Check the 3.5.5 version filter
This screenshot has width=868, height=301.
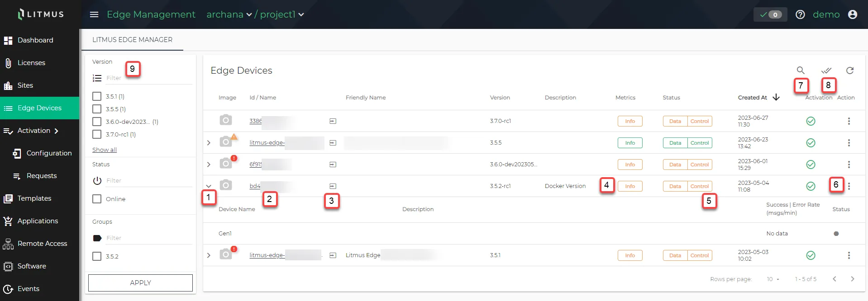click(97, 109)
